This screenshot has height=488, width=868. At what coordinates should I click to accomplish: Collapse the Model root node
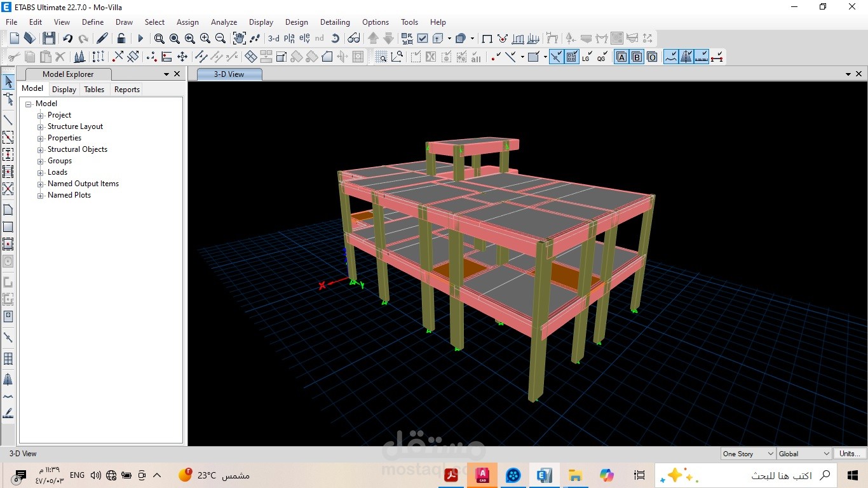[29, 104]
